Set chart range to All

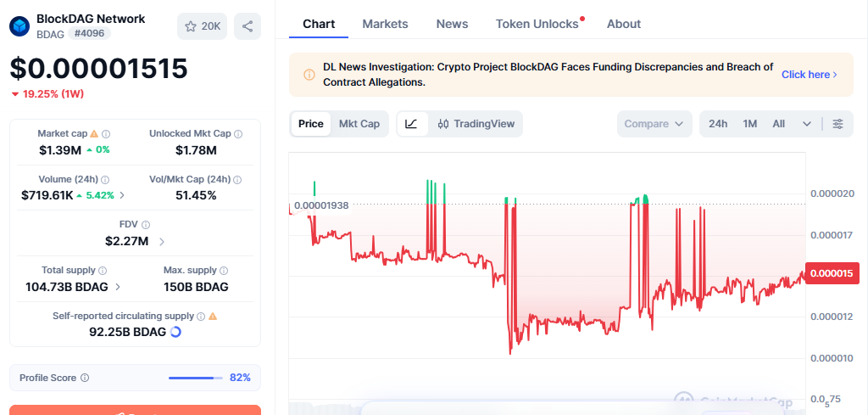tap(779, 124)
